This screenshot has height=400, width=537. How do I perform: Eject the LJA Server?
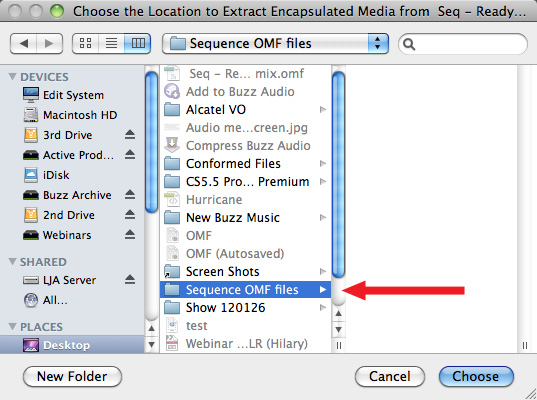pos(130,280)
